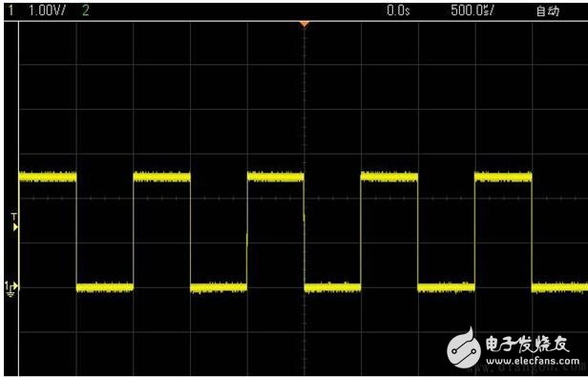Screen dimensions: 588x377
Task: Click the 0.0s time delay readout
Action: [398, 10]
